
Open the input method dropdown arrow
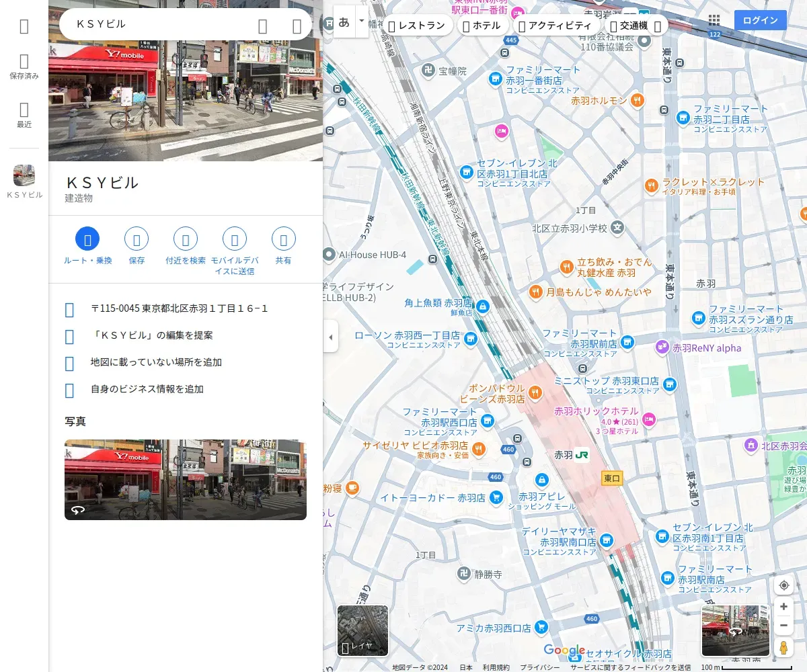(x=362, y=22)
